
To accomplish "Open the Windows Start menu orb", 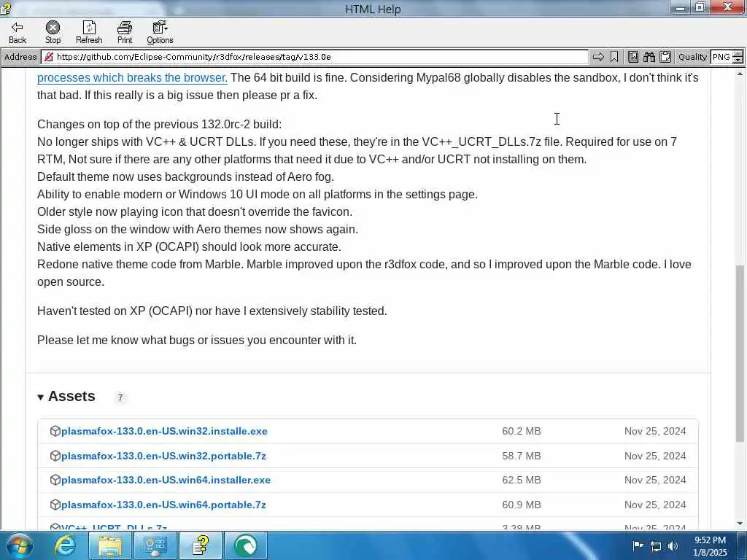I will pyautogui.click(x=19, y=545).
